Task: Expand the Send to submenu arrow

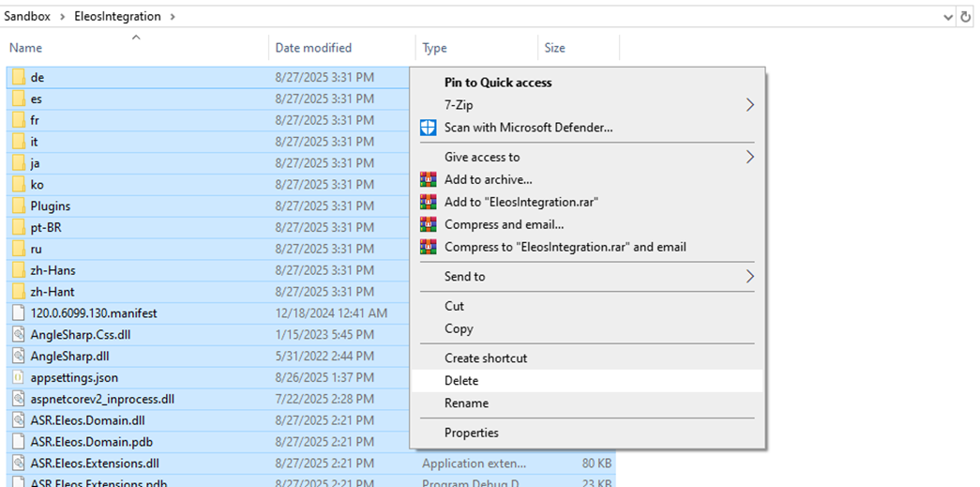Action: coord(750,276)
